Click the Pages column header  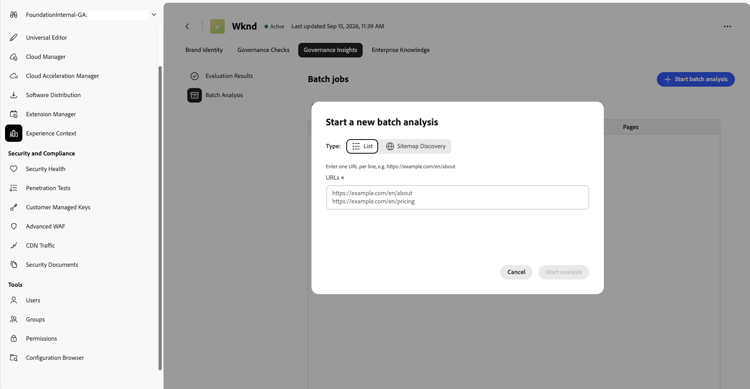(630, 127)
